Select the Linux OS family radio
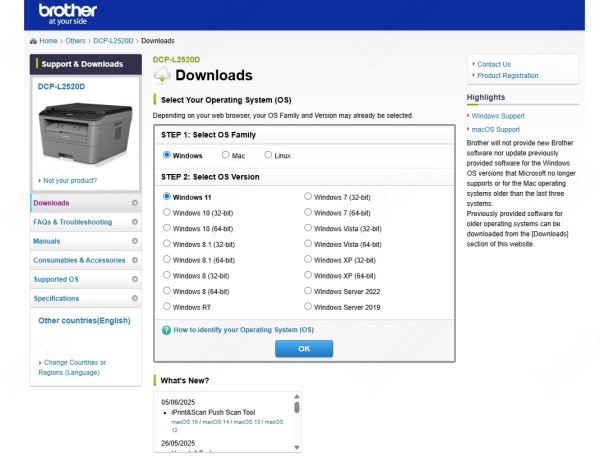Screen dimensions: 600x472 pos(268,155)
